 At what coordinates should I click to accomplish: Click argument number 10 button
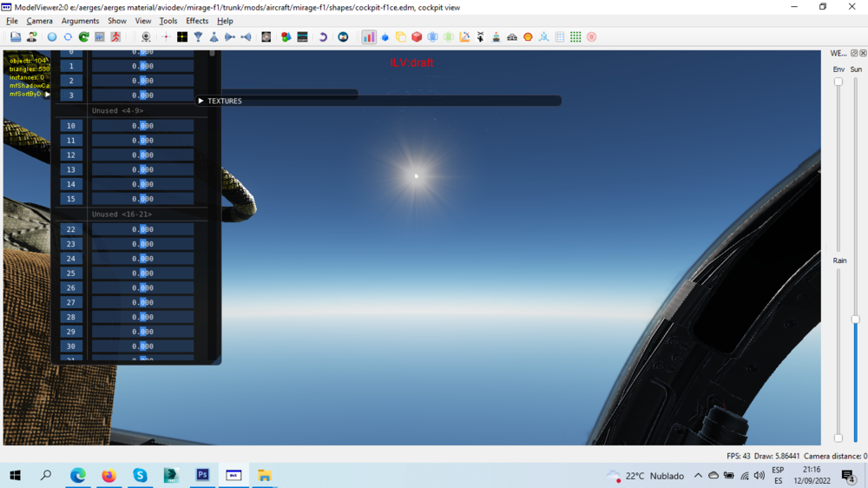tap(71, 126)
